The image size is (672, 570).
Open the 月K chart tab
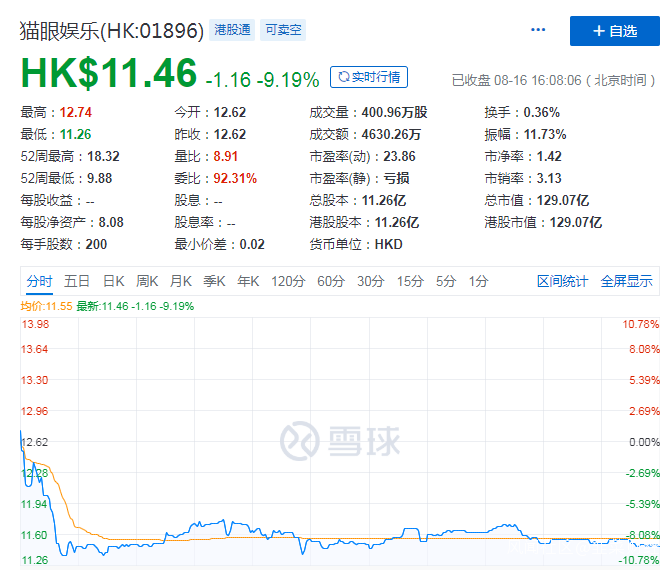[180, 282]
